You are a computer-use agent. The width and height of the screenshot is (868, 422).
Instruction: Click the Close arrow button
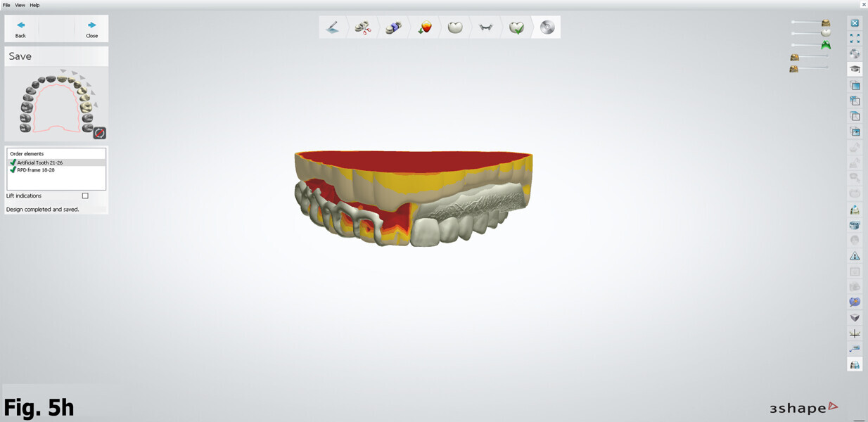tap(91, 28)
